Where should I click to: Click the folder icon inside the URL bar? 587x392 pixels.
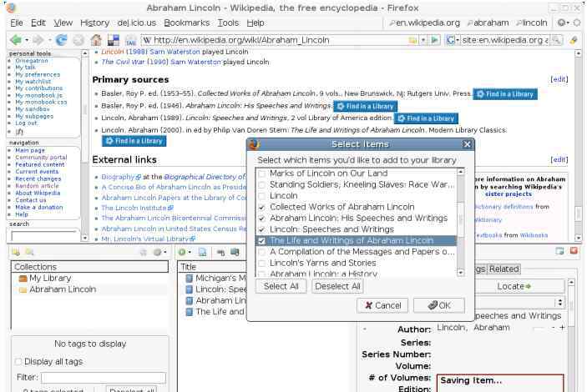(x=413, y=40)
